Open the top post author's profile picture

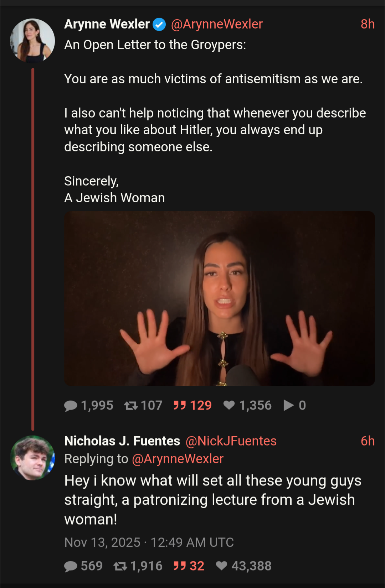click(32, 41)
